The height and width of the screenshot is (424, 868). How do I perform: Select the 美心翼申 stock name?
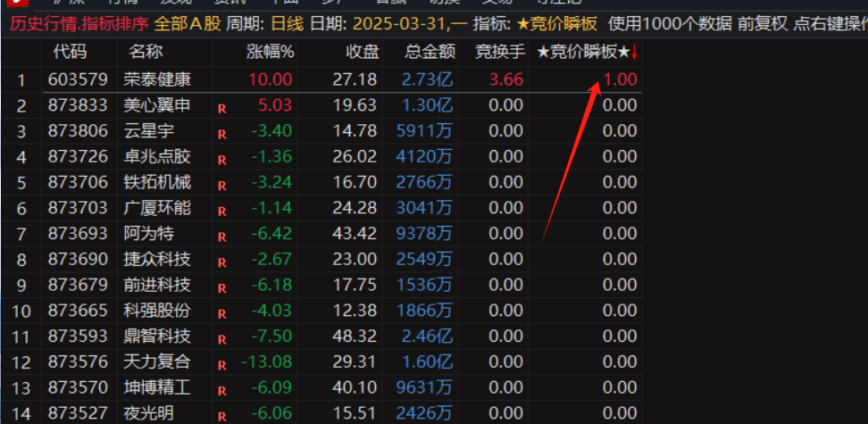coord(157,104)
